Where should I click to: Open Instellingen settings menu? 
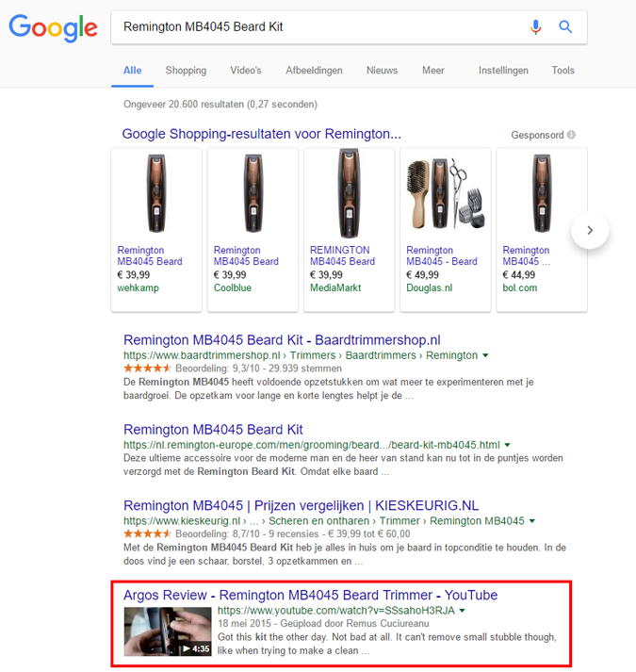503,71
